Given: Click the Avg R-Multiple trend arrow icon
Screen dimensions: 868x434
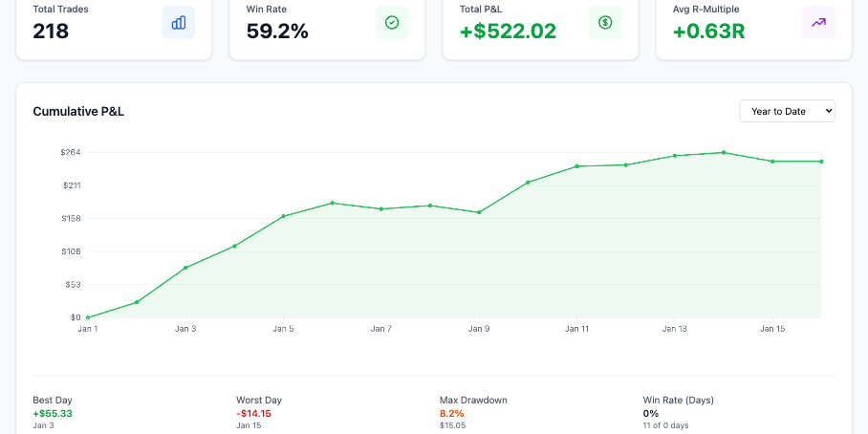Looking at the screenshot, I should pyautogui.click(x=818, y=23).
